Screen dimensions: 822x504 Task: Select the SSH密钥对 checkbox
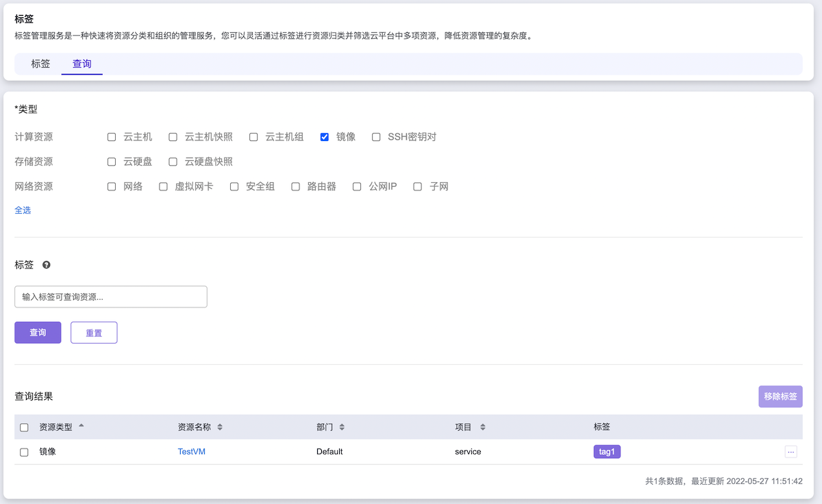click(x=376, y=137)
